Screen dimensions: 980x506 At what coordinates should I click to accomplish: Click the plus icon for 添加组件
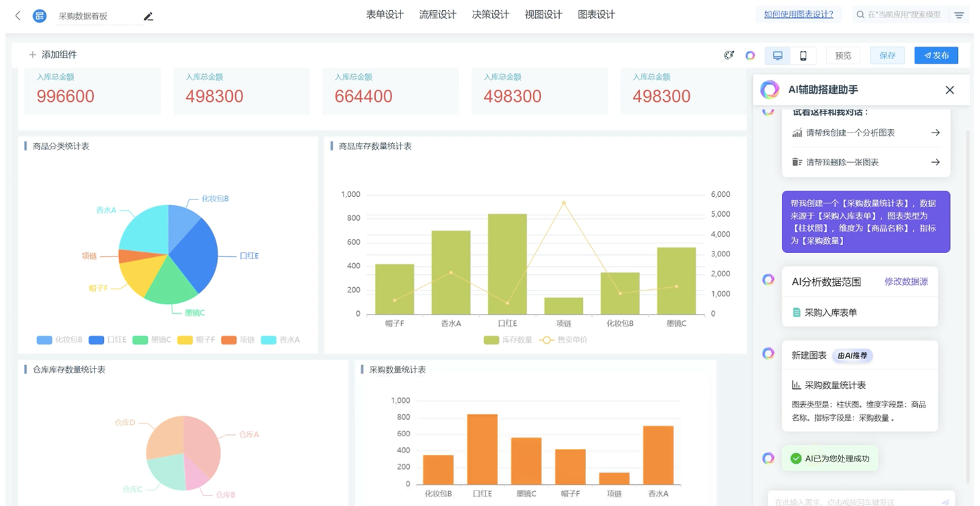click(x=32, y=55)
